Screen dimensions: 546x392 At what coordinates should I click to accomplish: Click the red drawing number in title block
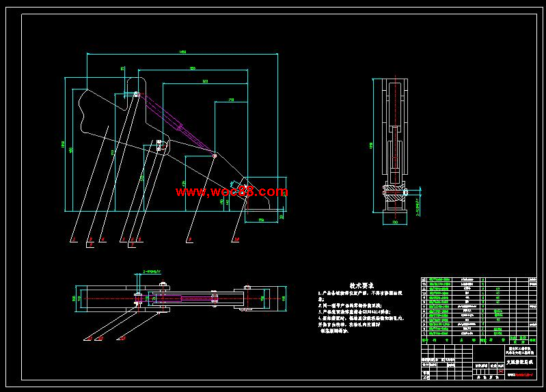pyautogui.click(x=525, y=375)
